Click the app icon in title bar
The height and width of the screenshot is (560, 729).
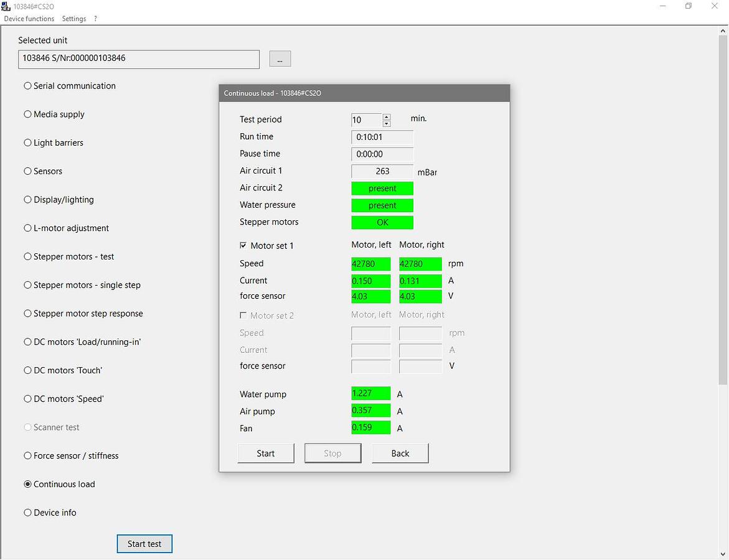[x=6, y=6]
